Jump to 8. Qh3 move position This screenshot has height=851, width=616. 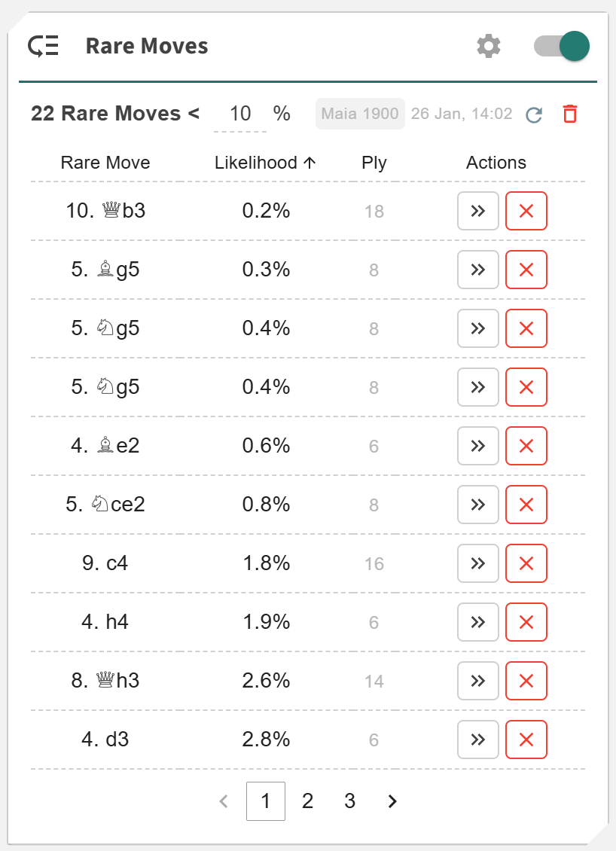pos(477,681)
